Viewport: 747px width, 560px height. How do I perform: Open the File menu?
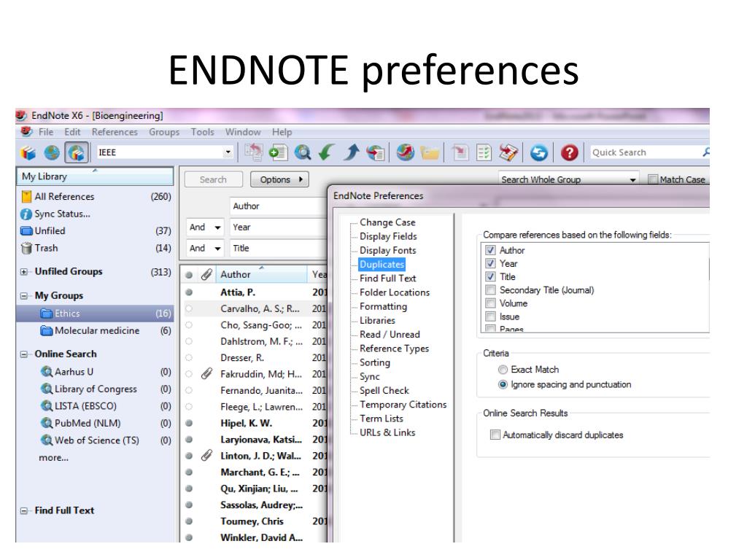tap(46, 132)
